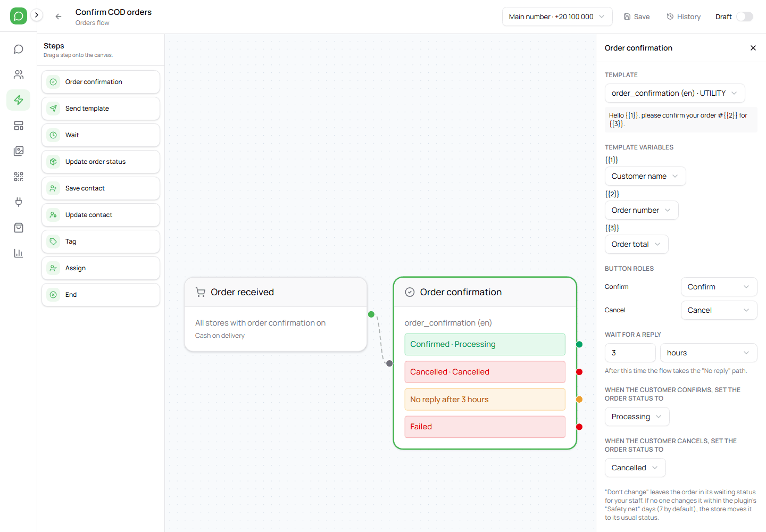
Task: Select the Cancelled · Cancelled branch
Action: [485, 372]
